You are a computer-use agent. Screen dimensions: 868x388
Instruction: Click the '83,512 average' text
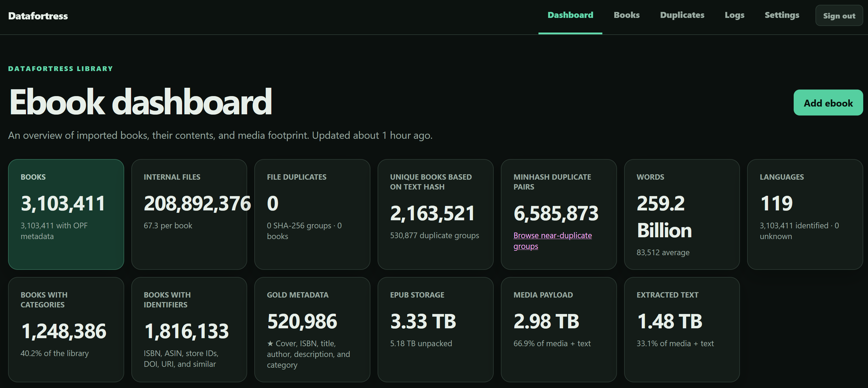coord(663,252)
